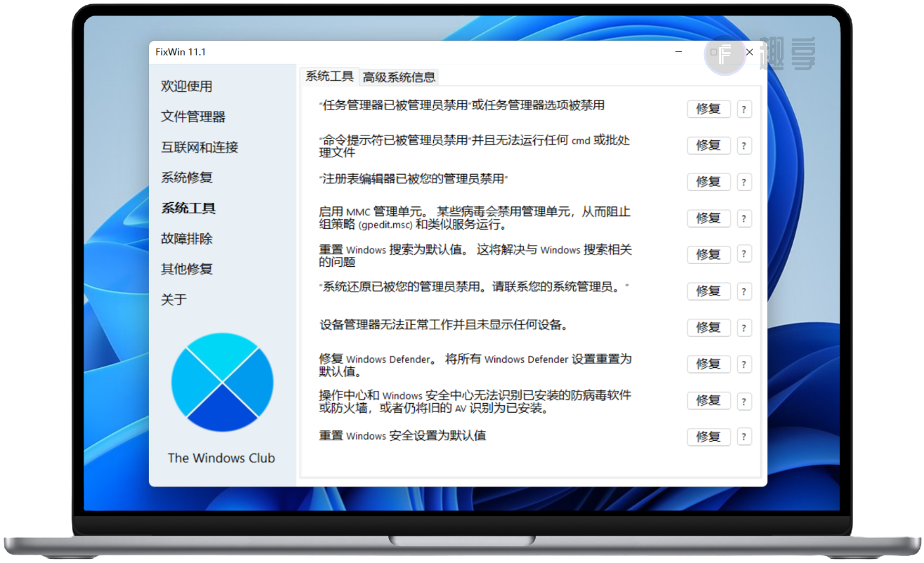Click 修复 for the disabled 任务管理器 item

click(708, 109)
